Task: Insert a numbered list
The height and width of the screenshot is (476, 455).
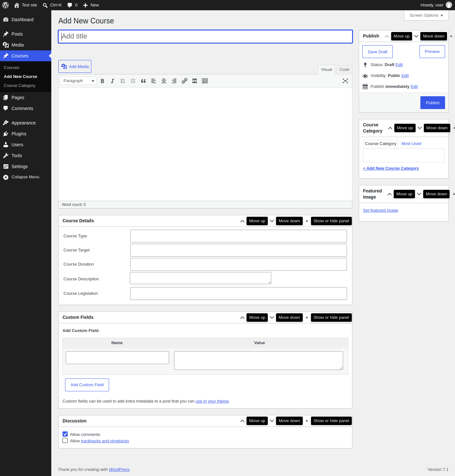Action: click(133, 81)
